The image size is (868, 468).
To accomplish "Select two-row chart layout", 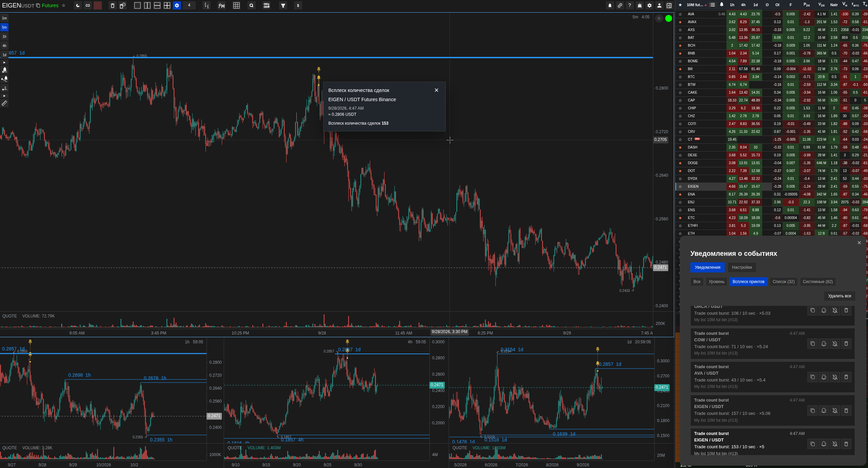I will click(157, 5).
